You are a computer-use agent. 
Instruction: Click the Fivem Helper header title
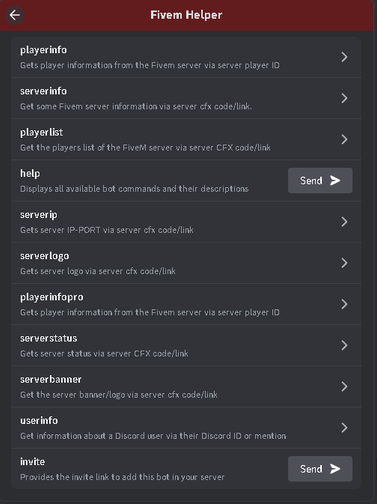(186, 15)
